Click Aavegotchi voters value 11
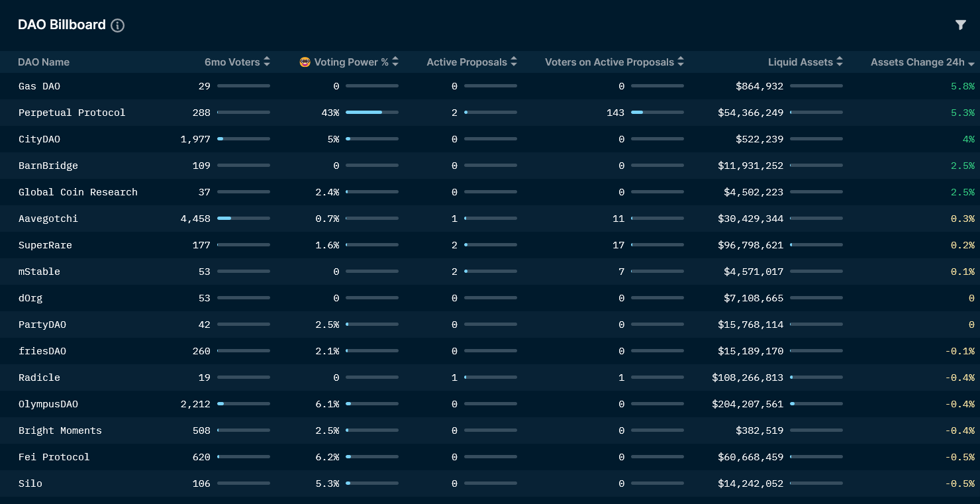Screen dimensions: 980x504 pyautogui.click(x=618, y=219)
